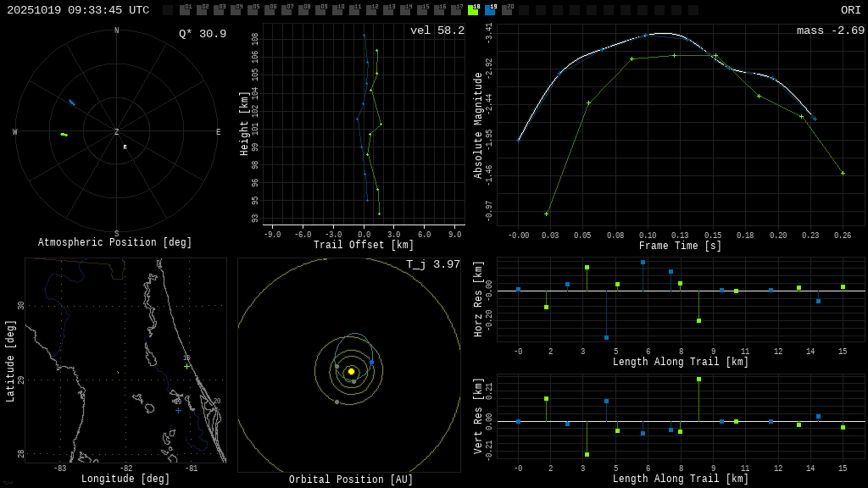The height and width of the screenshot is (488, 868).
Task: Click the green station 18 indicator
Action: [x=473, y=10]
